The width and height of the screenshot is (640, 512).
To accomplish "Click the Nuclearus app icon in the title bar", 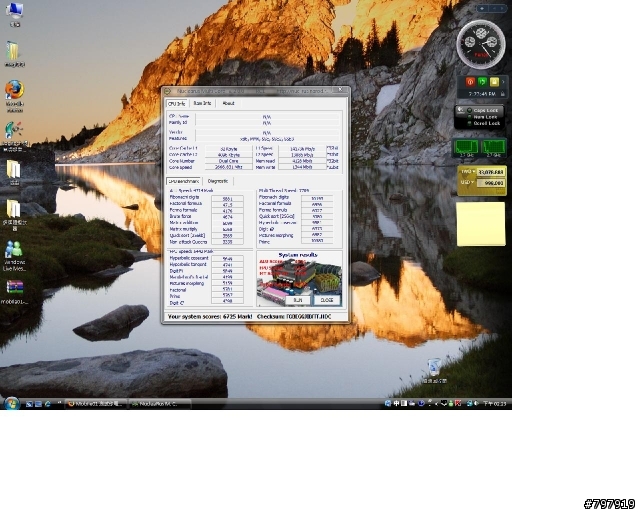I will pos(167,91).
